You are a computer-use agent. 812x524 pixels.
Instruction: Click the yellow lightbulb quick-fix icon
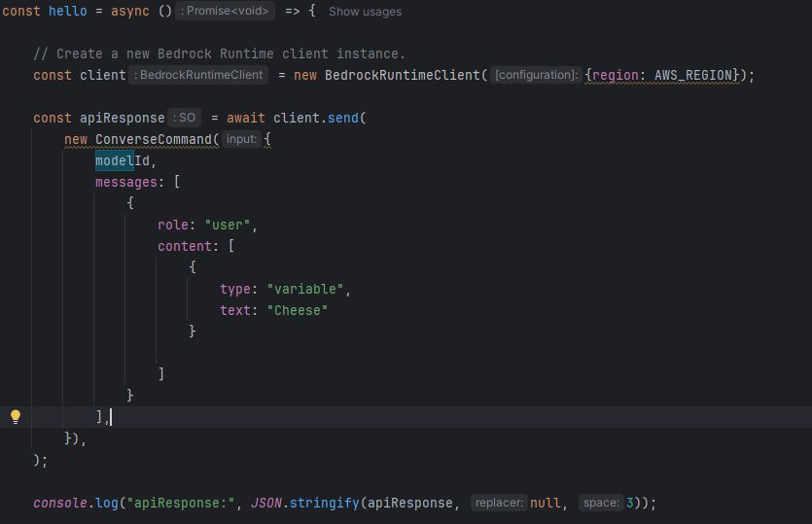16,417
